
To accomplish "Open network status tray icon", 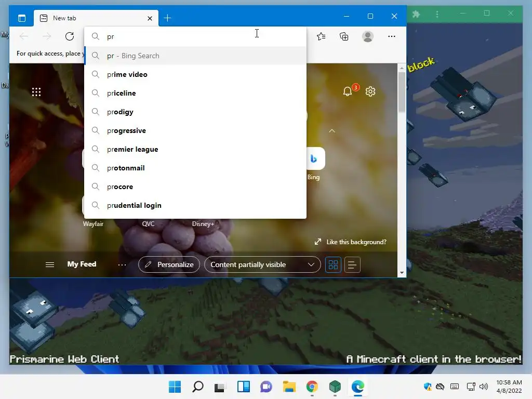I will (x=471, y=387).
